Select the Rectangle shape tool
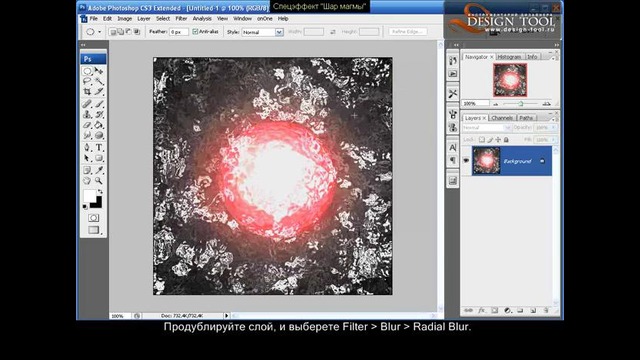The height and width of the screenshot is (360, 640). pos(99,158)
